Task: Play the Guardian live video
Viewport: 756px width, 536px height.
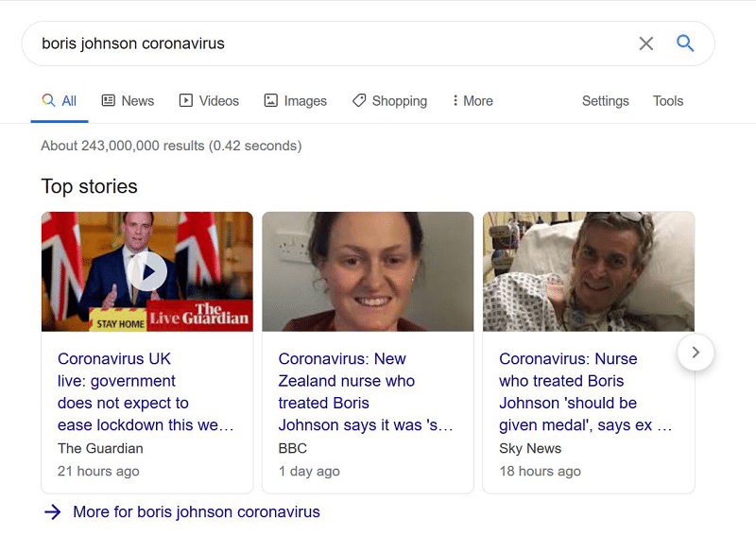Action: pos(147,271)
